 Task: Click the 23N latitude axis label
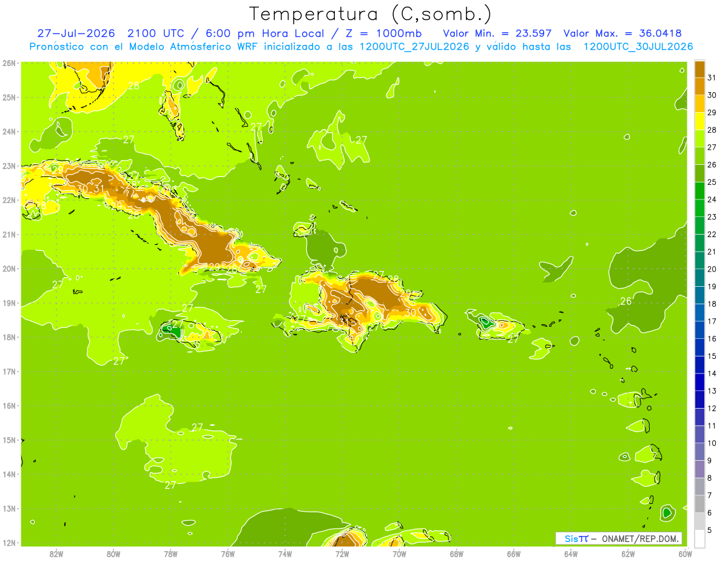[8, 166]
